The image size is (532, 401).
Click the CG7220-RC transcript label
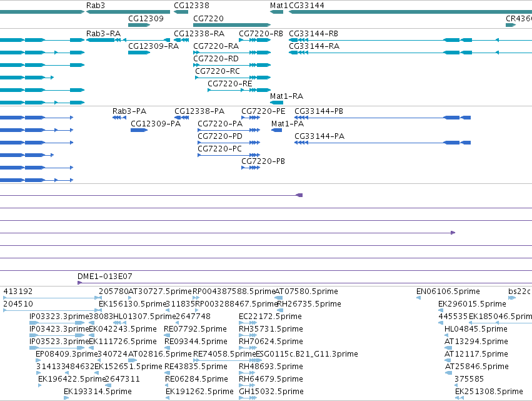coord(218,71)
